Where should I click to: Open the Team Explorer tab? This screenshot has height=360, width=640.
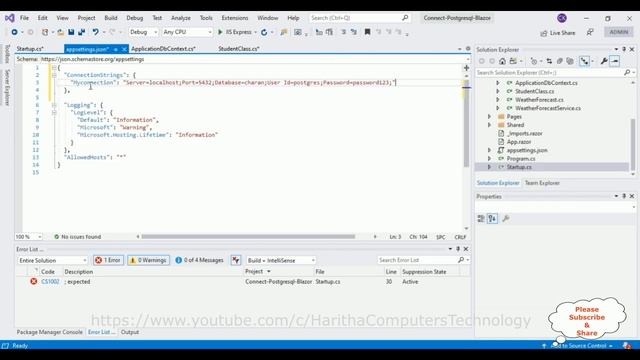[x=542, y=183]
